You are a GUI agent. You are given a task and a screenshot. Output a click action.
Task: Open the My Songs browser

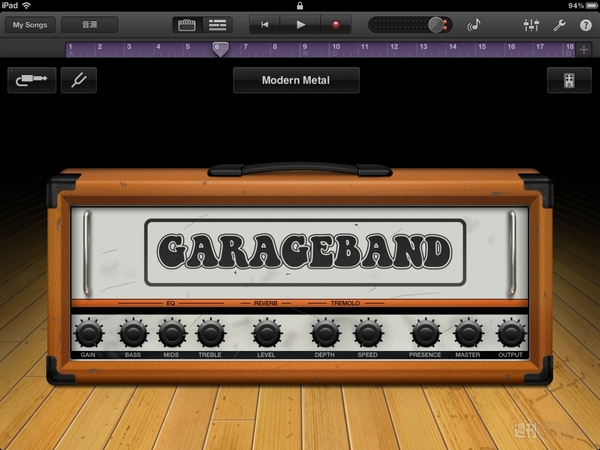[29, 25]
